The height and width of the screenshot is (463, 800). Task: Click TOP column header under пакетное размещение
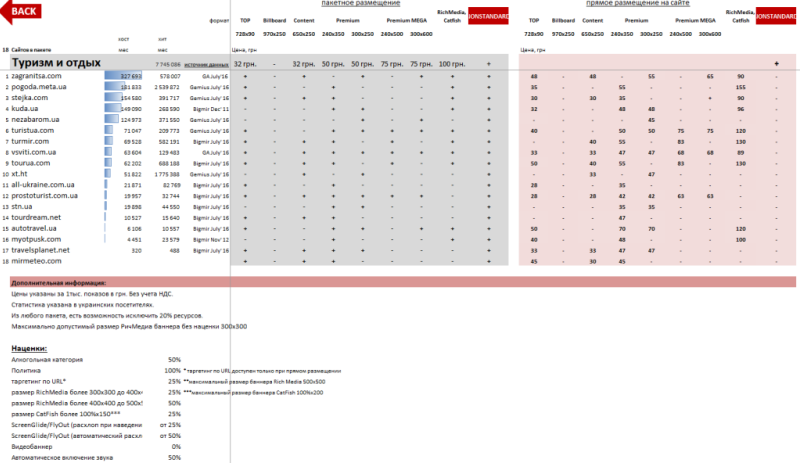click(245, 20)
